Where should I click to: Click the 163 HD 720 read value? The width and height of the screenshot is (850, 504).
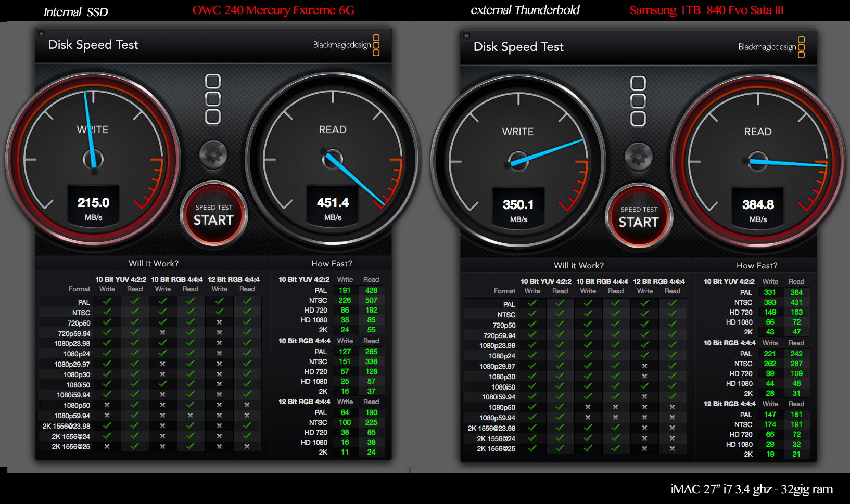[796, 312]
